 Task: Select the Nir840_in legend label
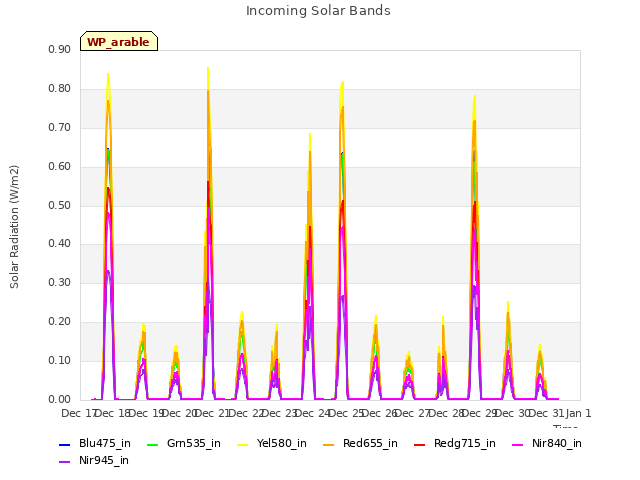tap(557, 444)
